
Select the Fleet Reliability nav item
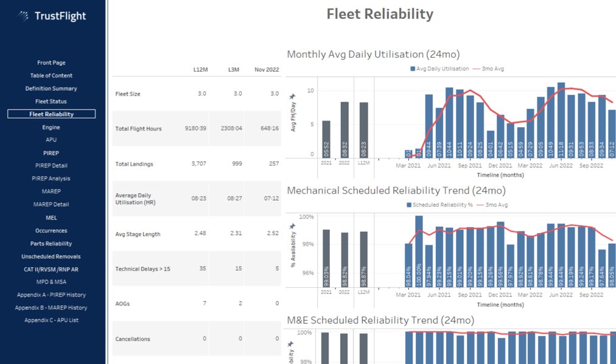click(x=51, y=114)
